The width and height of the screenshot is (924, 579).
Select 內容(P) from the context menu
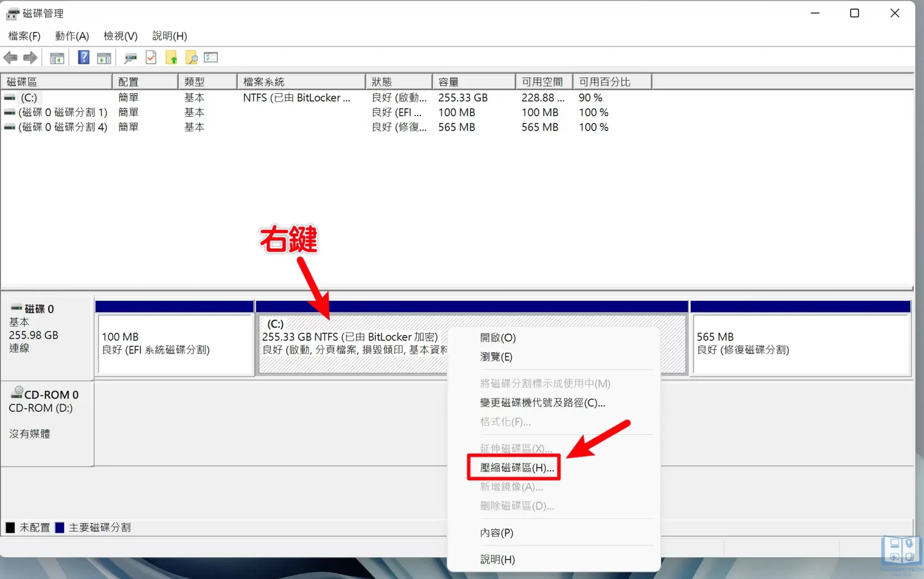(x=497, y=533)
